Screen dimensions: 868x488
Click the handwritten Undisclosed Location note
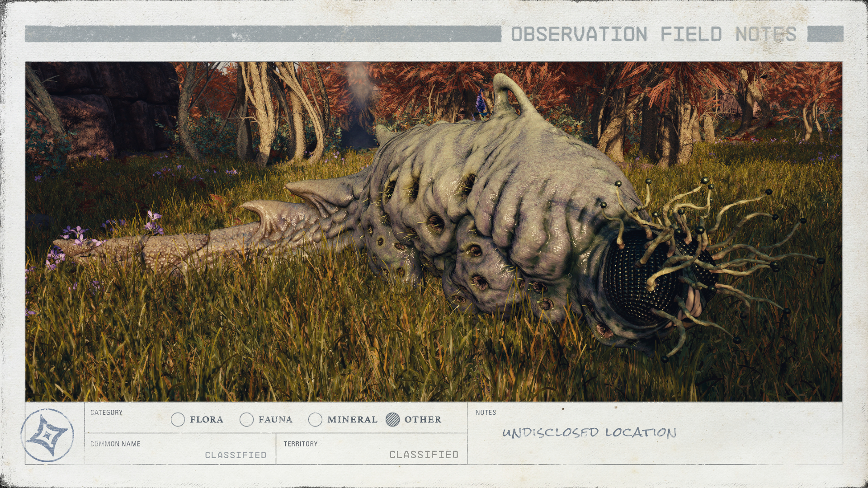589,432
